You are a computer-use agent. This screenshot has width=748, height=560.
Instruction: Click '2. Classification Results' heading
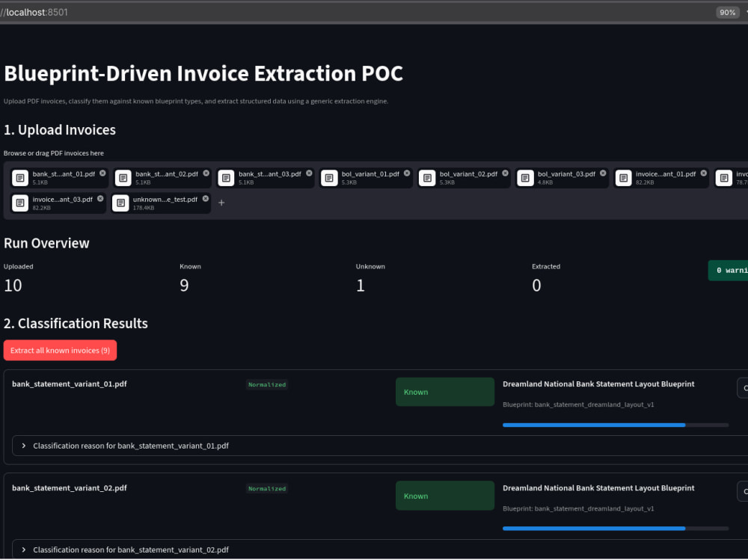76,324
